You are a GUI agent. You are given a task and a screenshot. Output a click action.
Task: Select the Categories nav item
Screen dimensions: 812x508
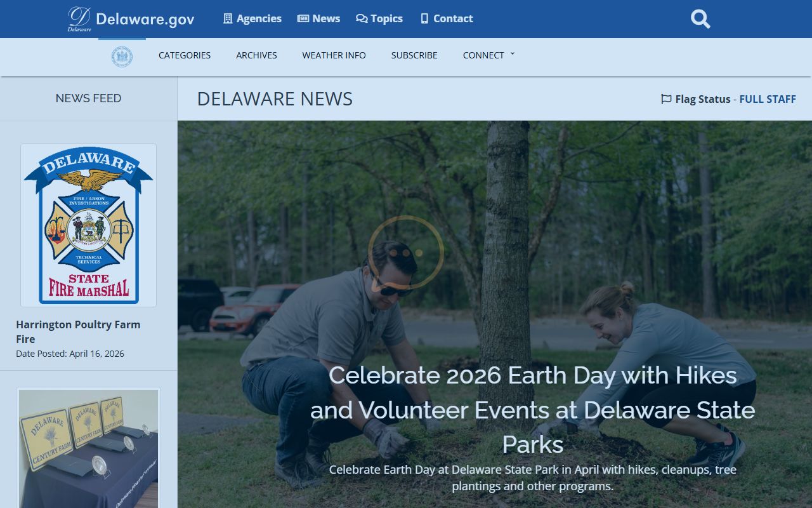point(185,55)
